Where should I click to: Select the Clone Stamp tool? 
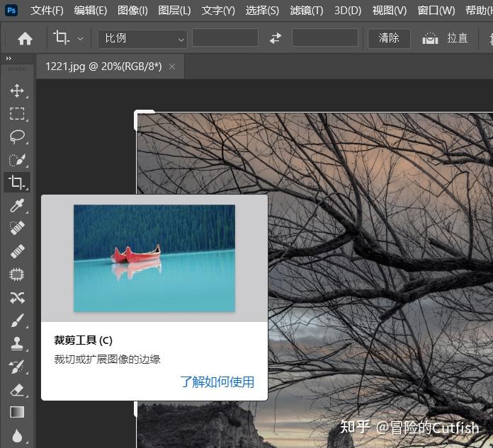[x=17, y=343]
